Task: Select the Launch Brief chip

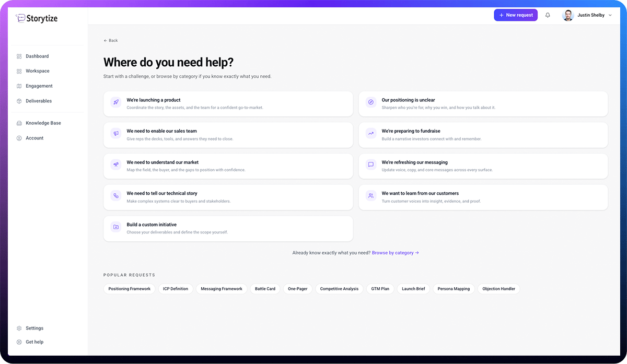Action: [x=413, y=289]
